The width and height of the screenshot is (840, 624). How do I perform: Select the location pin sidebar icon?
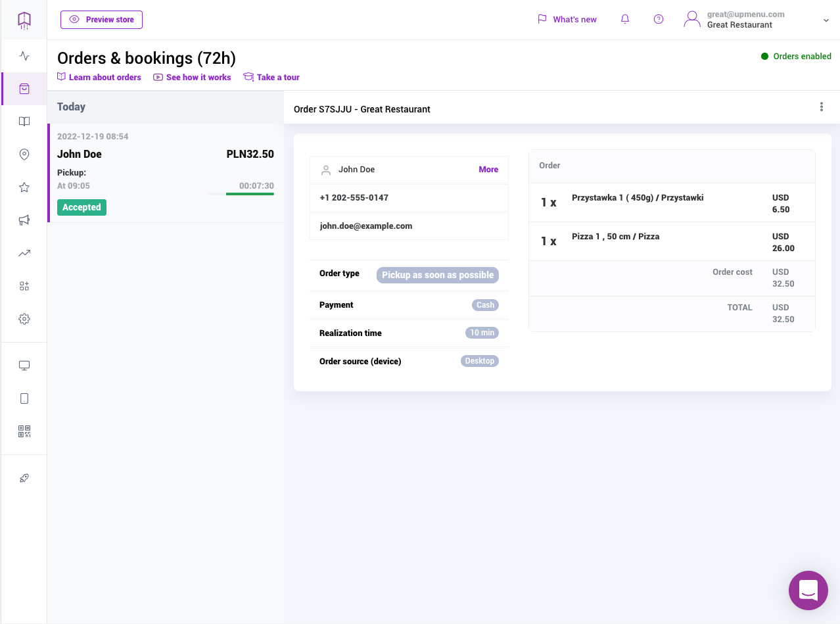[x=24, y=155]
